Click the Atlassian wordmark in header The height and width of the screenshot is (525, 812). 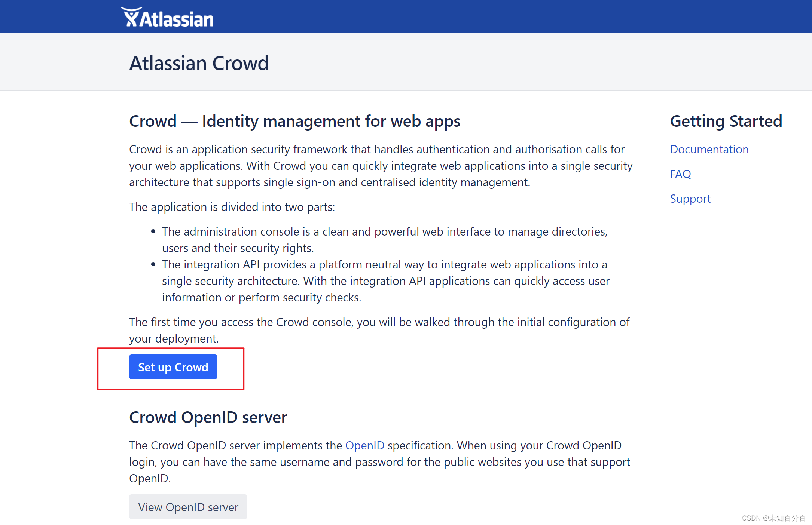point(176,17)
